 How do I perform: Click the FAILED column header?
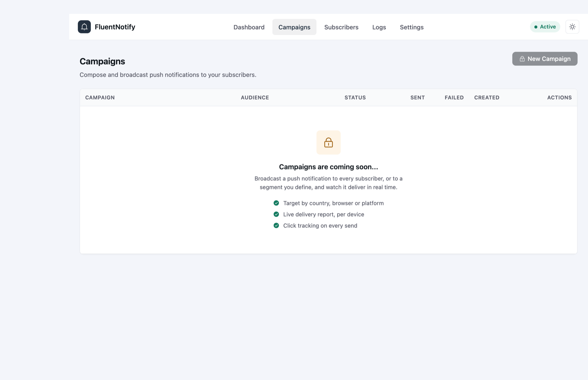coord(454,98)
